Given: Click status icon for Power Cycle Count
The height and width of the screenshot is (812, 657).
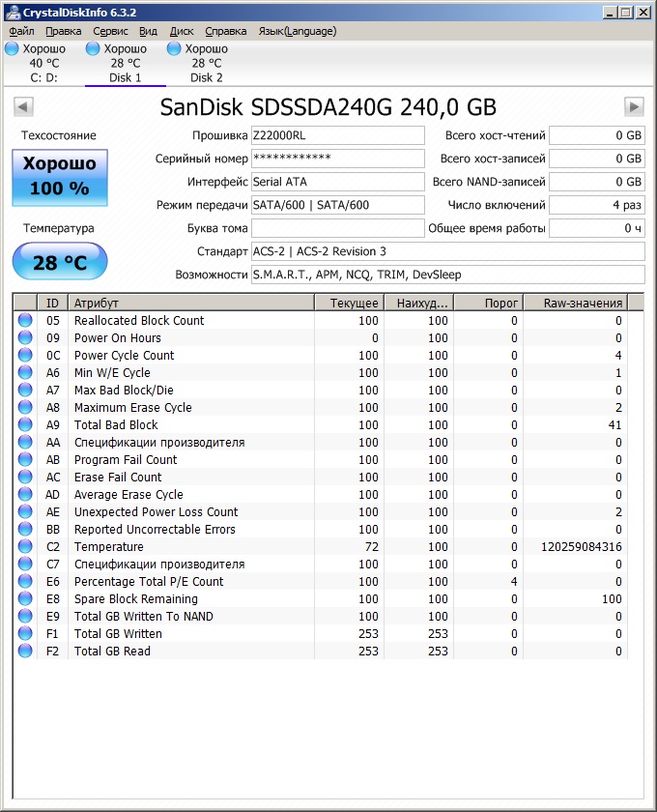Looking at the screenshot, I should [25, 356].
